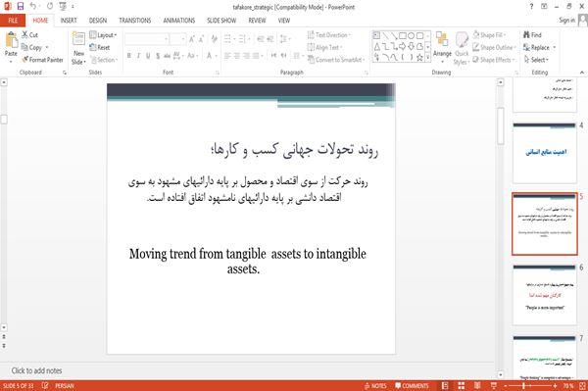The width and height of the screenshot is (588, 391).
Task: Switch to Slide Sorter view in status bar
Action: (x=462, y=385)
